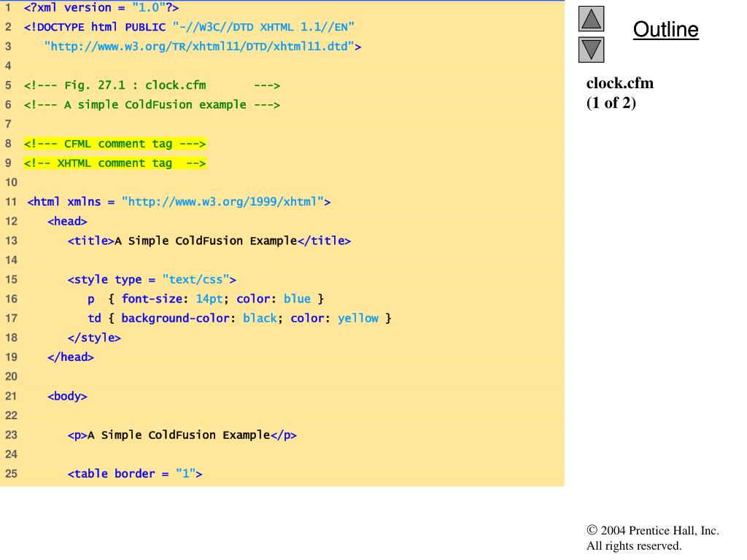Image resolution: width=747 pixels, height=560 pixels.
Task: Click the opening body tag
Action: (x=67, y=396)
